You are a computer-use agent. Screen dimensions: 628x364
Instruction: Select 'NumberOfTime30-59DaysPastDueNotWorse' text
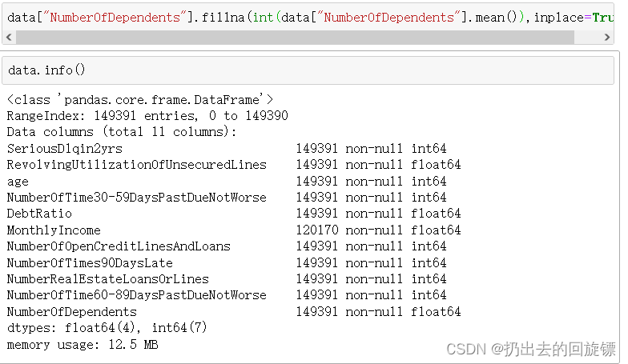click(x=136, y=198)
